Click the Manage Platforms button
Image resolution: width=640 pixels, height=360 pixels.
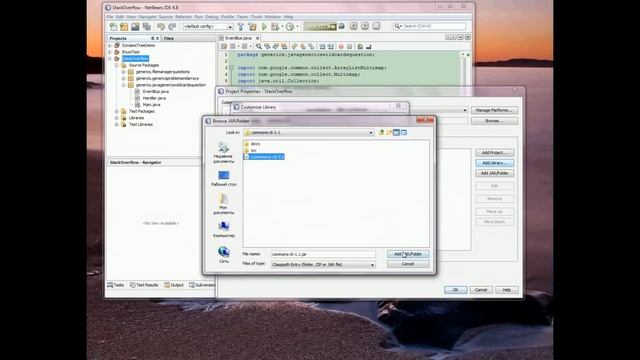click(494, 110)
